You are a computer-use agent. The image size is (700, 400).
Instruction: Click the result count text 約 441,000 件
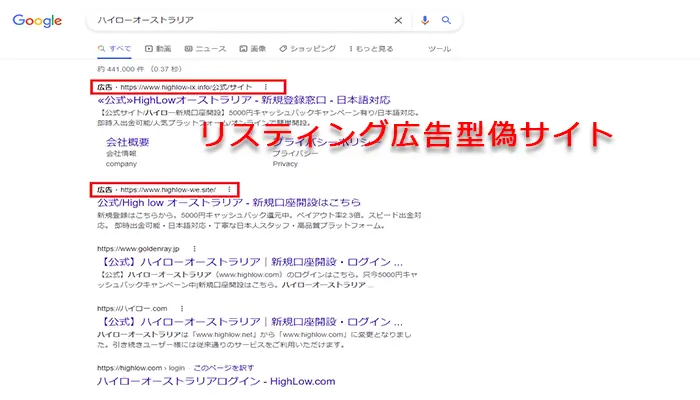point(121,69)
